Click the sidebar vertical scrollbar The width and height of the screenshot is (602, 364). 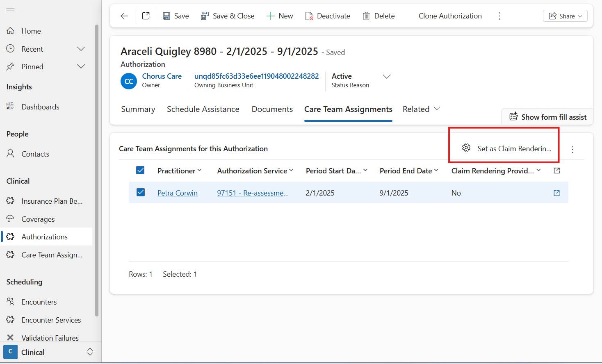coord(97,170)
